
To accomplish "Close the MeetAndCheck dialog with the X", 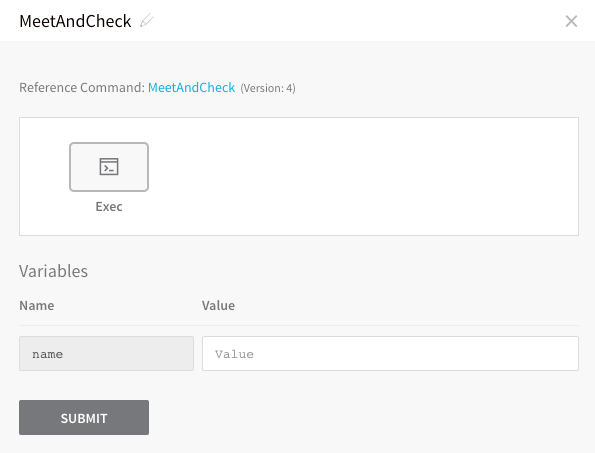I will click(571, 21).
